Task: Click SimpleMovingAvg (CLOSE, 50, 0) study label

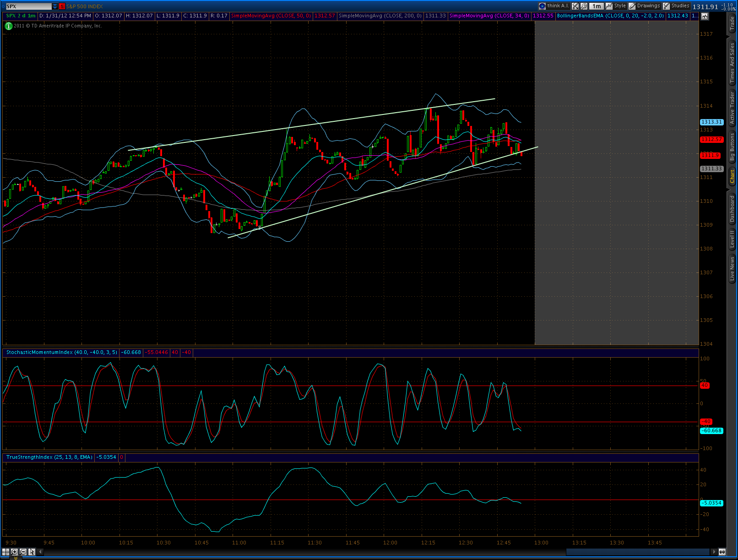Action: [x=271, y=16]
